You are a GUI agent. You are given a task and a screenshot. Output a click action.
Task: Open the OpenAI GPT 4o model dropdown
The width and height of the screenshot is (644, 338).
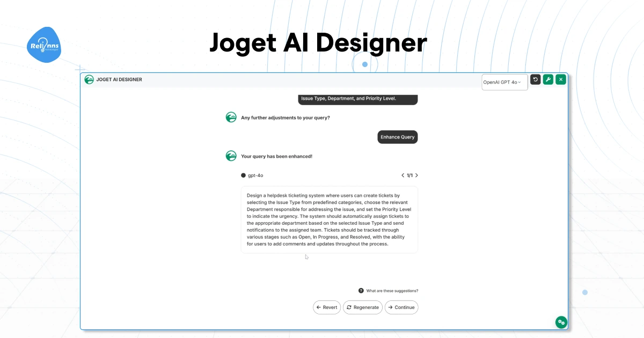(x=504, y=82)
